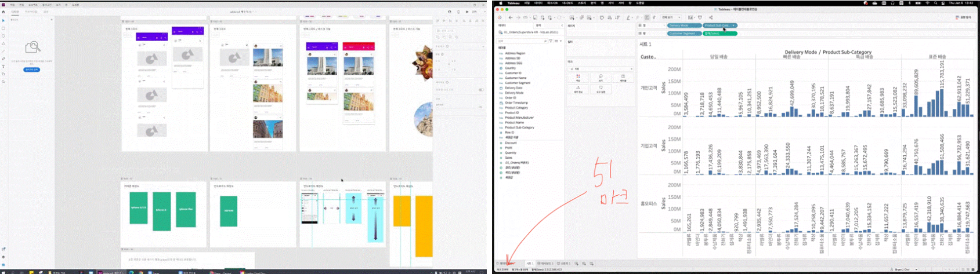Click the macOS Spotlight search icon
The width and height of the screenshot is (980, 274).
936,3
